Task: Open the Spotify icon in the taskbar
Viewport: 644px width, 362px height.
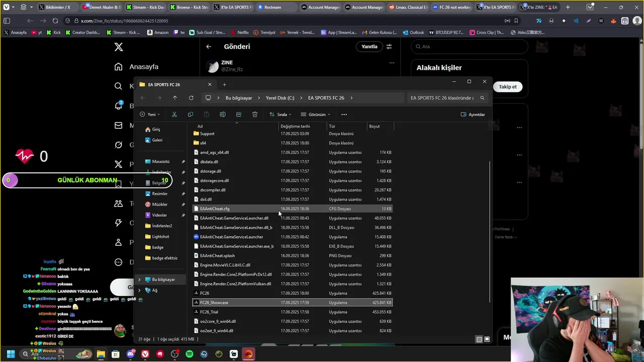Action: pos(189,354)
